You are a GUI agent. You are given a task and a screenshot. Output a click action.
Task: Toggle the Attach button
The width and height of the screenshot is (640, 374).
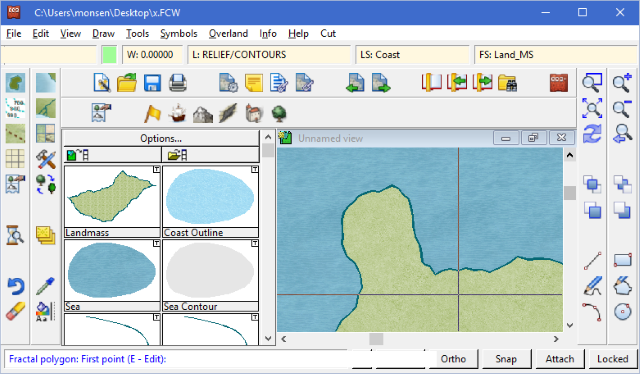[560, 359]
